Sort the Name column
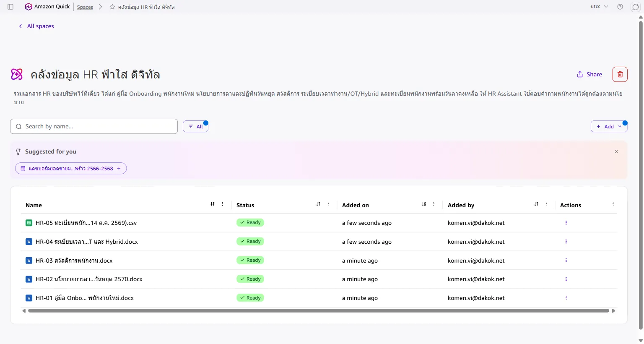This screenshot has width=644, height=344. pos(213,204)
